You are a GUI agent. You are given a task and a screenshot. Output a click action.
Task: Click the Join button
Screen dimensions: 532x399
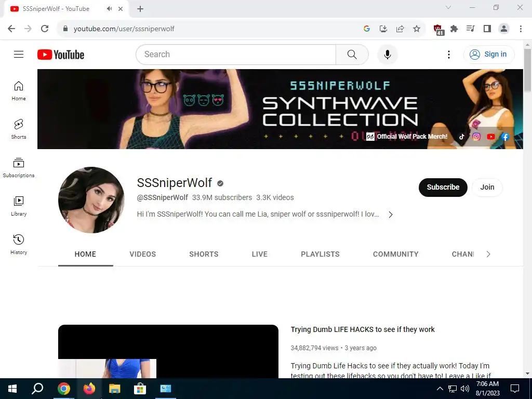click(x=487, y=187)
